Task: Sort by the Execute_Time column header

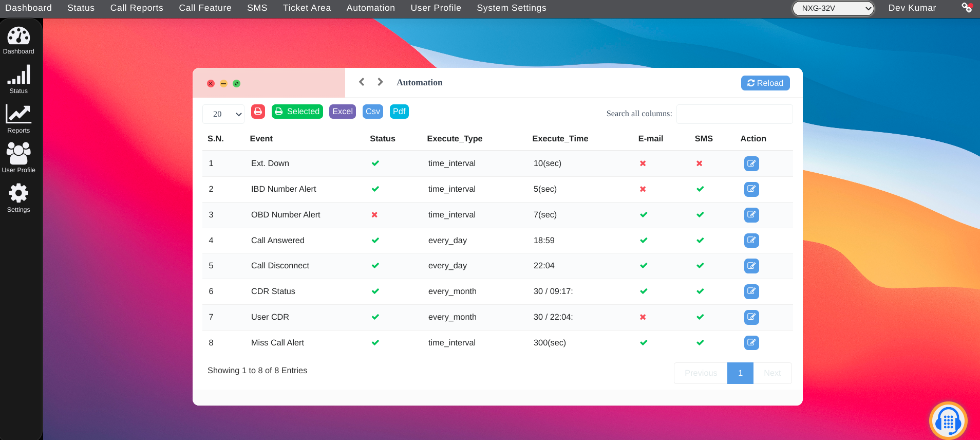Action: point(560,138)
